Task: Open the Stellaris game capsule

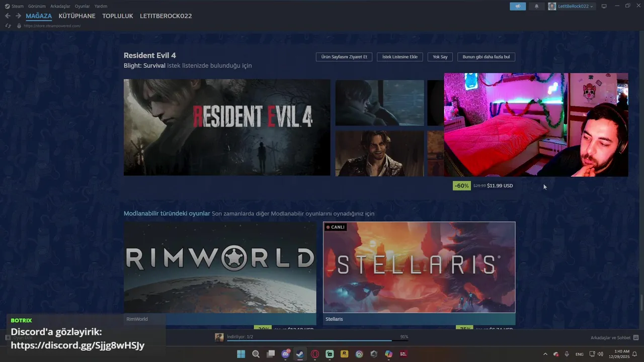Action: click(x=419, y=267)
